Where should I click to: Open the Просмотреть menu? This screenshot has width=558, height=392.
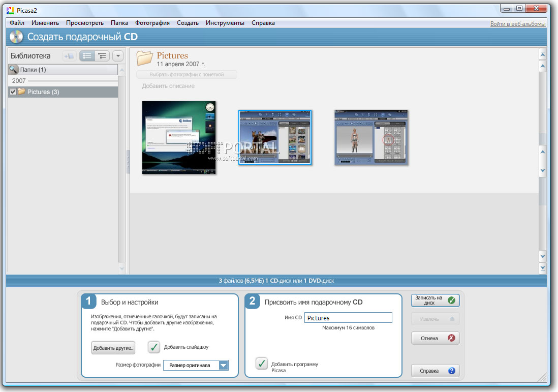[x=85, y=23]
